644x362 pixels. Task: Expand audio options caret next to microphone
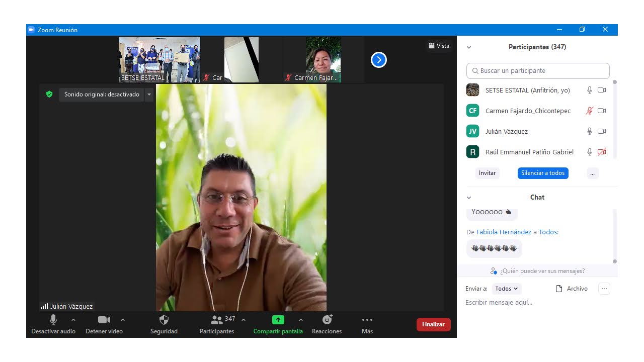[73, 320]
